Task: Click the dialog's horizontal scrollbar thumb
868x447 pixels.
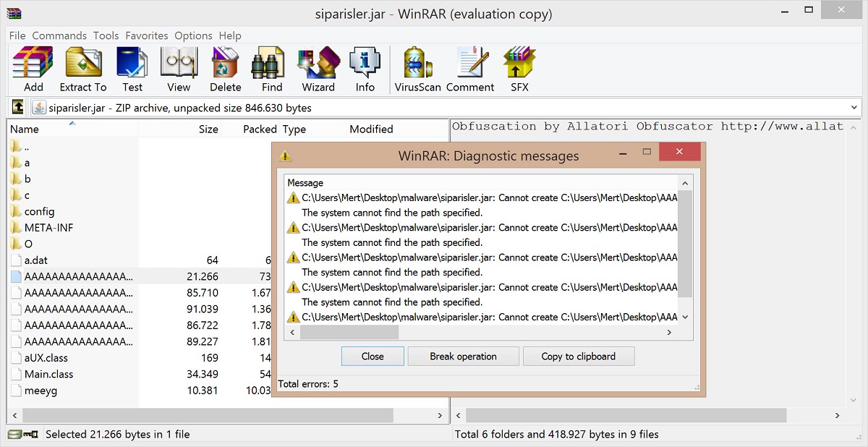Action: (x=349, y=332)
